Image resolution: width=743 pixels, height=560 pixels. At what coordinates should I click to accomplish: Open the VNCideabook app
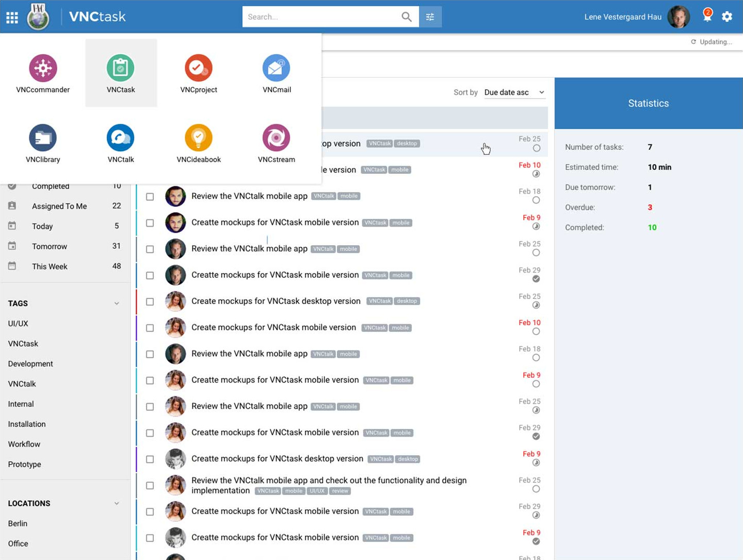(199, 138)
